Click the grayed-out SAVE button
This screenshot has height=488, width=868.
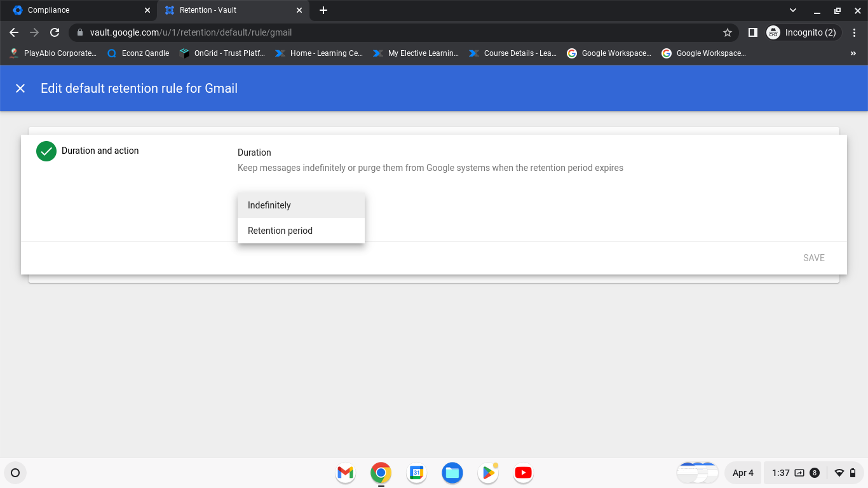(814, 258)
